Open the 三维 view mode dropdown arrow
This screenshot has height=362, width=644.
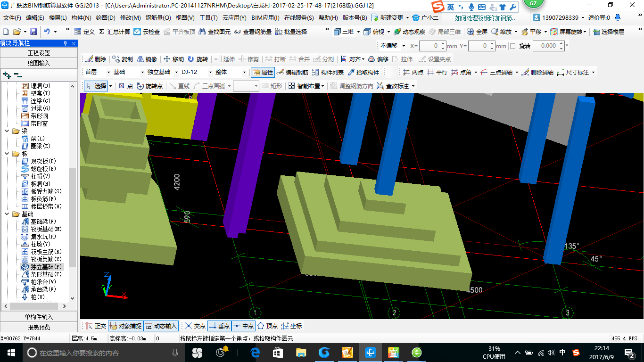pos(358,32)
